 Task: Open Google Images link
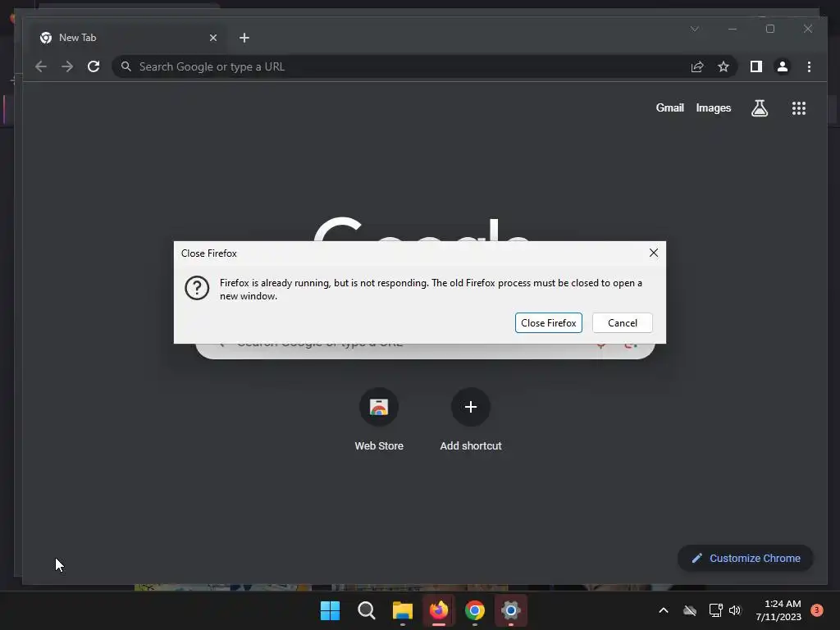[713, 107]
